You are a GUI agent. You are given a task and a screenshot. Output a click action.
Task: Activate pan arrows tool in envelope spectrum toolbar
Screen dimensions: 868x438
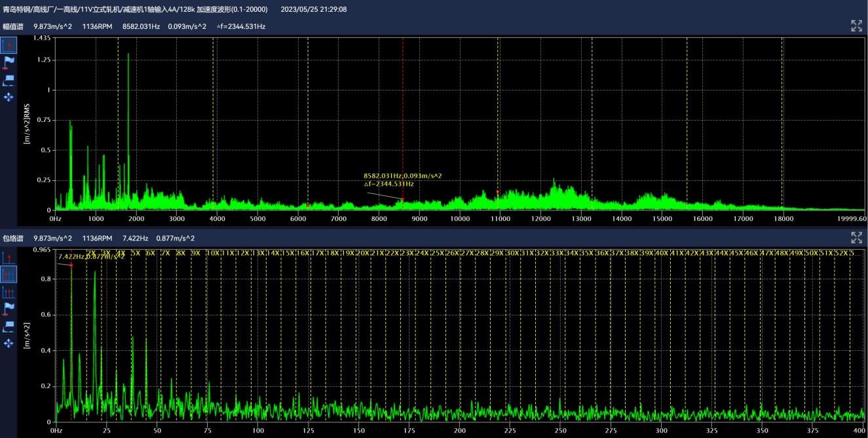click(x=9, y=343)
